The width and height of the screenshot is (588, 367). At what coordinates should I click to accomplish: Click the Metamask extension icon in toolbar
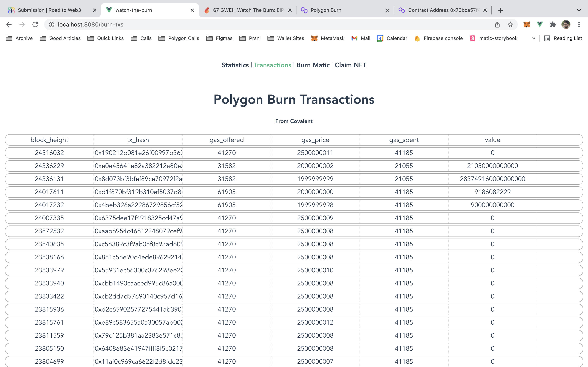point(527,24)
